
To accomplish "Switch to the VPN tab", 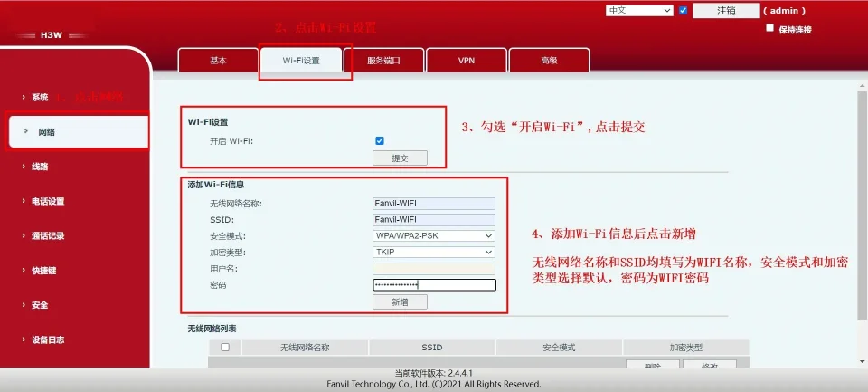I will coord(466,61).
